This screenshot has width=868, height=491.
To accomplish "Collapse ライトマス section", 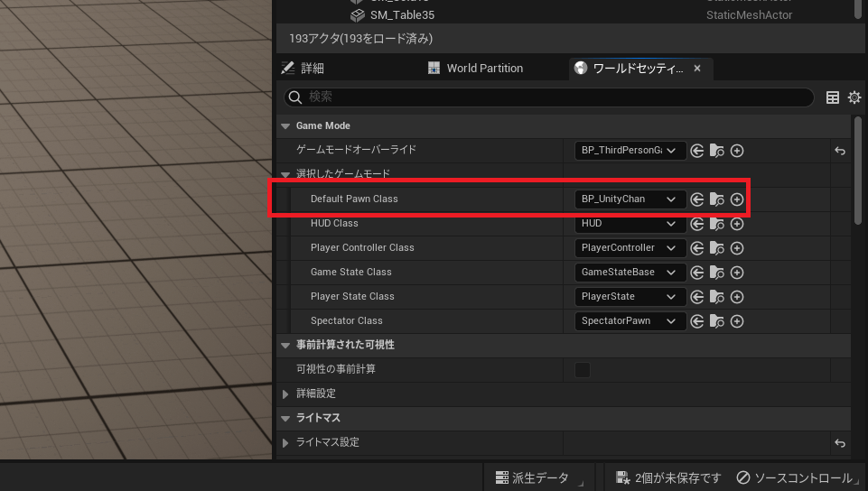I will 285,418.
